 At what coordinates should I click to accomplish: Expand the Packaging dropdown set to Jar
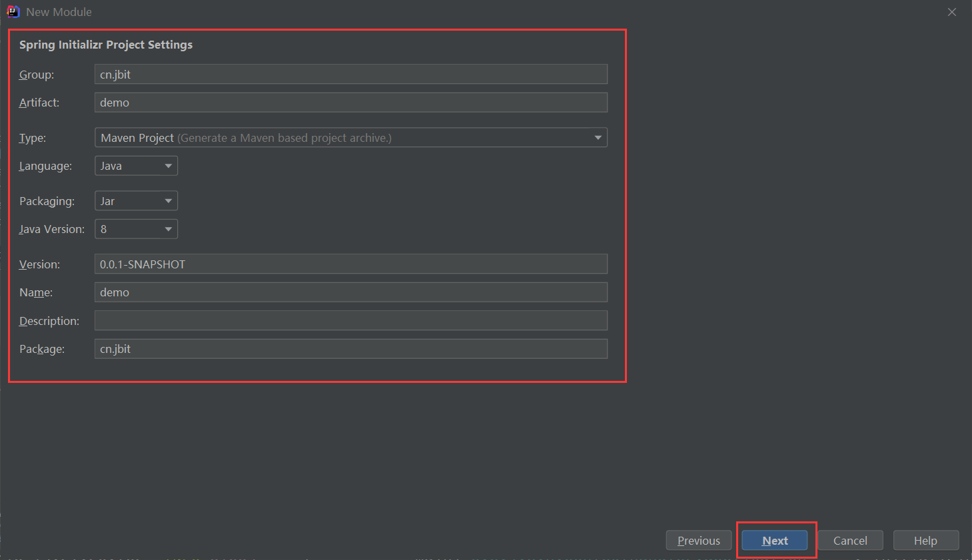136,201
